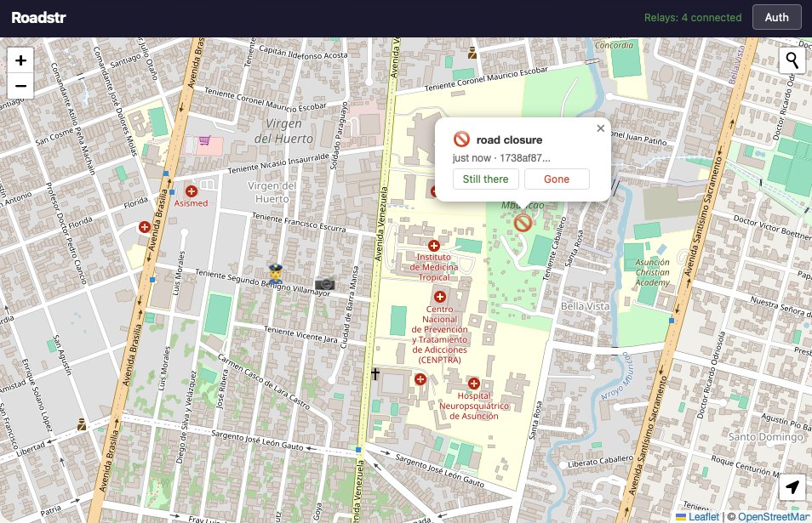Select the police officer marker
Image resolution: width=812 pixels, height=523 pixels.
pyautogui.click(x=276, y=273)
